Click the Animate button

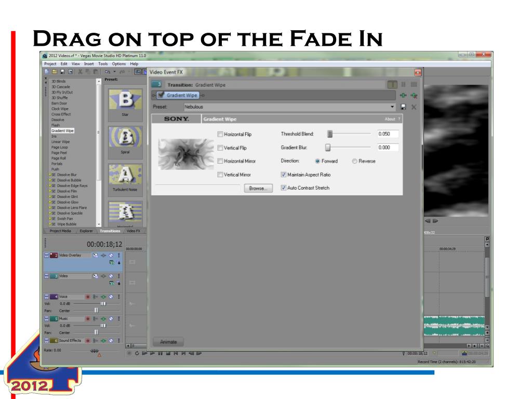pos(168,342)
